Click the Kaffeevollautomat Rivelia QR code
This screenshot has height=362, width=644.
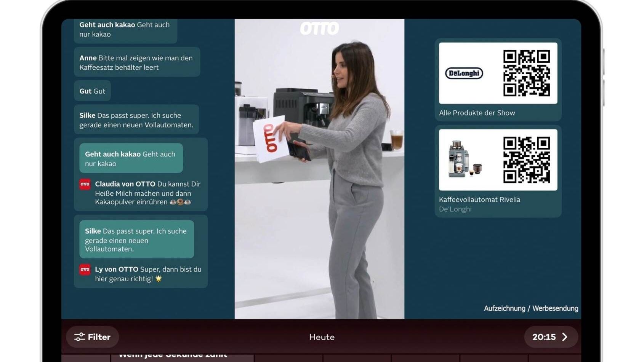click(527, 160)
